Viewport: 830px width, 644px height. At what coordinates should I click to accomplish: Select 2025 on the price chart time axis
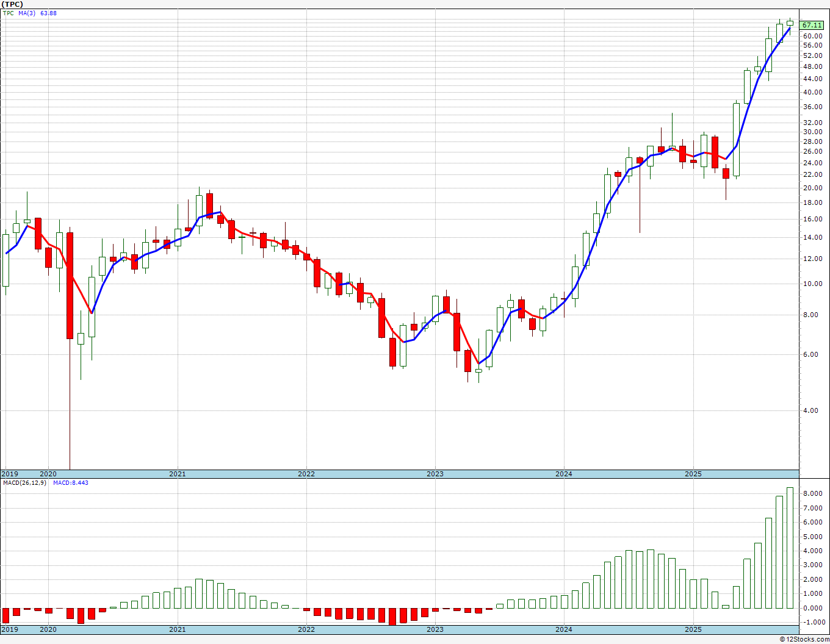693,474
